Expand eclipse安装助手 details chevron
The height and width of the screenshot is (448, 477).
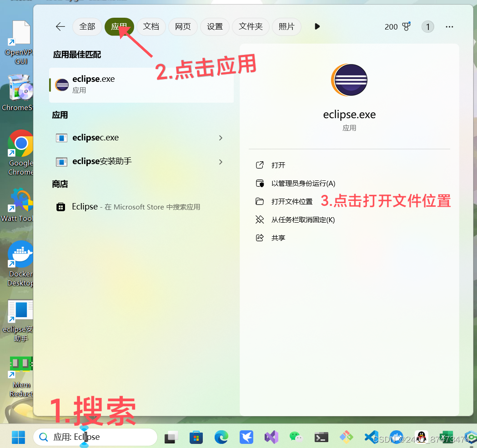coord(221,162)
